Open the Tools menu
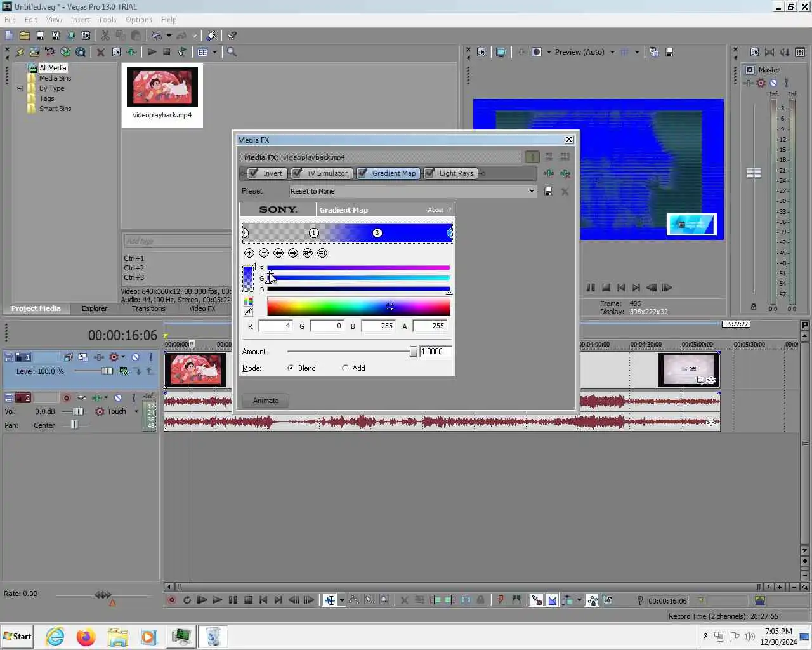The image size is (812, 650). (x=107, y=20)
